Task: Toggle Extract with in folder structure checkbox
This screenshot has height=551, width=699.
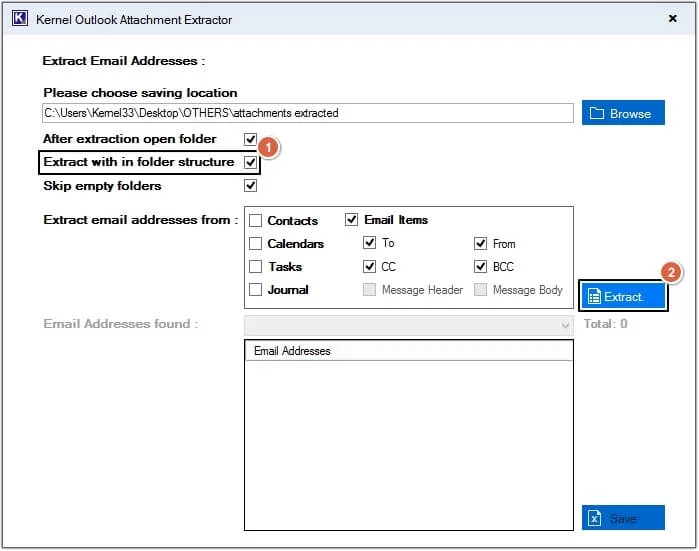Action: 251,162
